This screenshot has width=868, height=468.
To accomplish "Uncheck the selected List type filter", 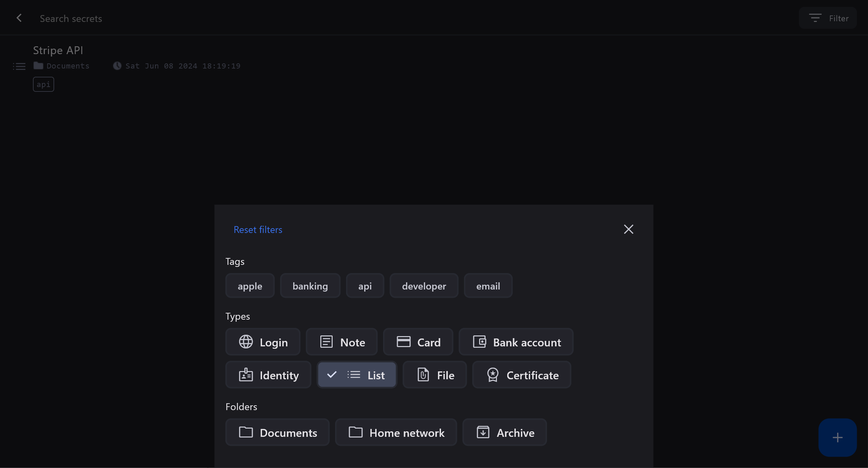I will (357, 375).
